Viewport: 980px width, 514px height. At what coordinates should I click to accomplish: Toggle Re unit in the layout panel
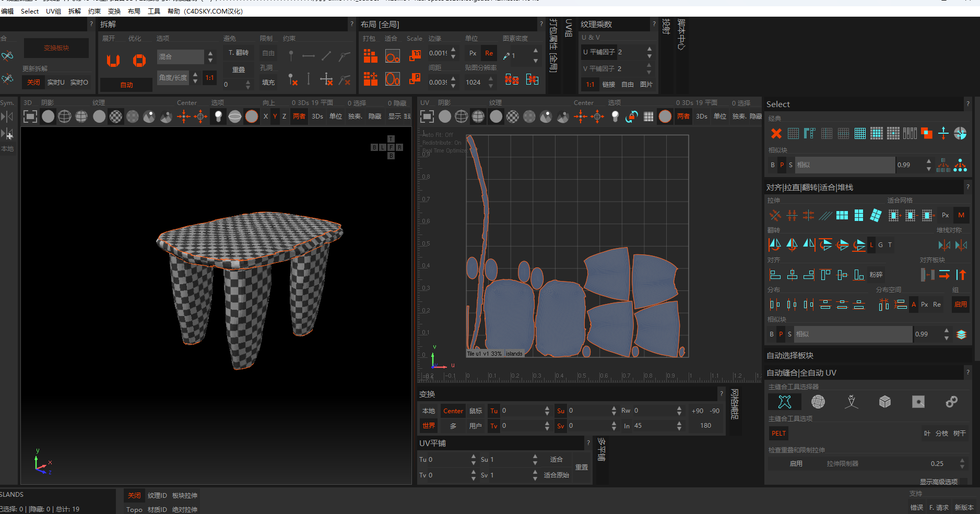(489, 53)
